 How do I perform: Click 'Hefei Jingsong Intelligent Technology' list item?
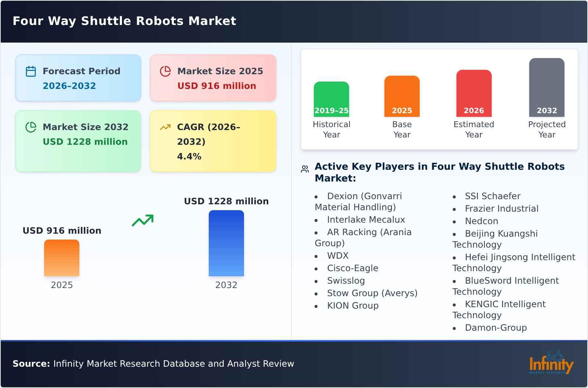point(514,263)
